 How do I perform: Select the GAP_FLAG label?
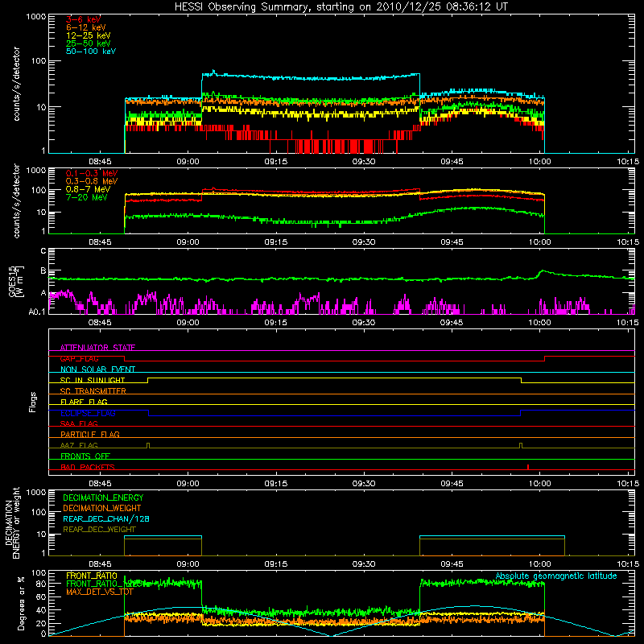click(x=79, y=358)
